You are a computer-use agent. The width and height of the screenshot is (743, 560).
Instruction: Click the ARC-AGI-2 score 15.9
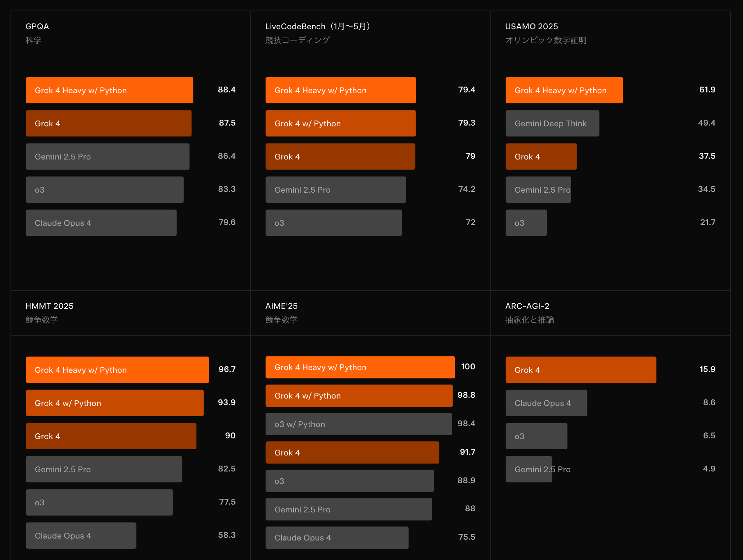click(x=707, y=369)
